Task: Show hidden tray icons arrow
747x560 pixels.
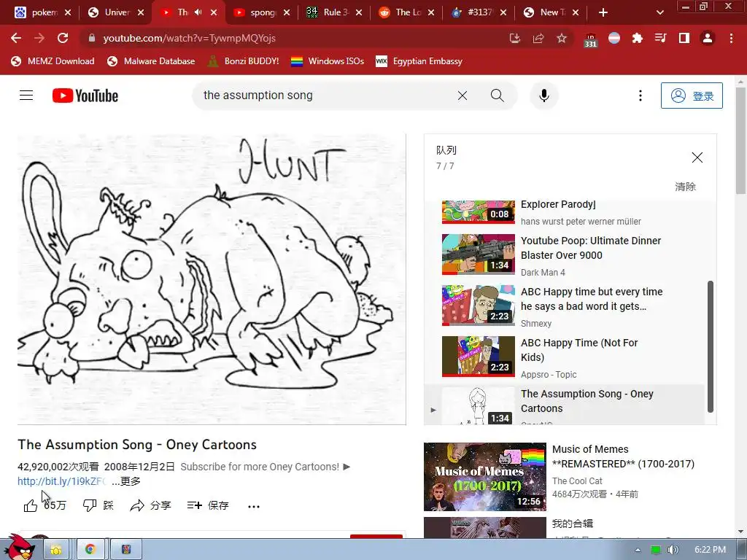Action: (638, 550)
